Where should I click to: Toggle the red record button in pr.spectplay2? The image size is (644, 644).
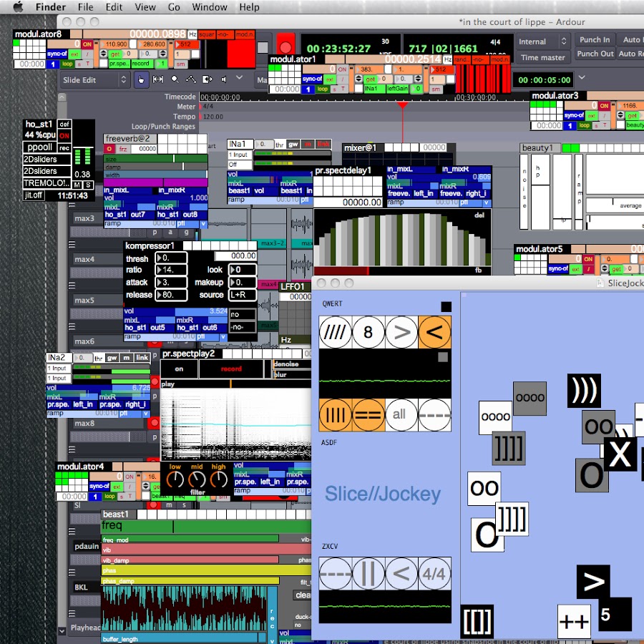(231, 369)
